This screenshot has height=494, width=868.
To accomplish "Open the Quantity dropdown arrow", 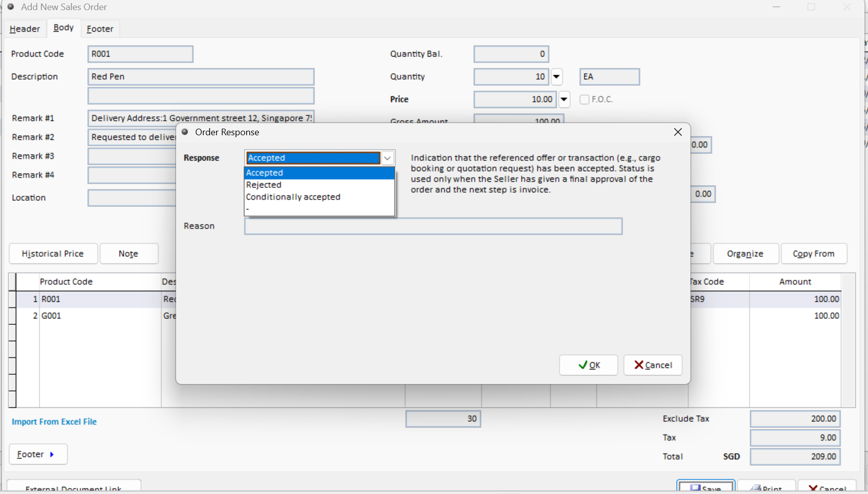I will (557, 77).
